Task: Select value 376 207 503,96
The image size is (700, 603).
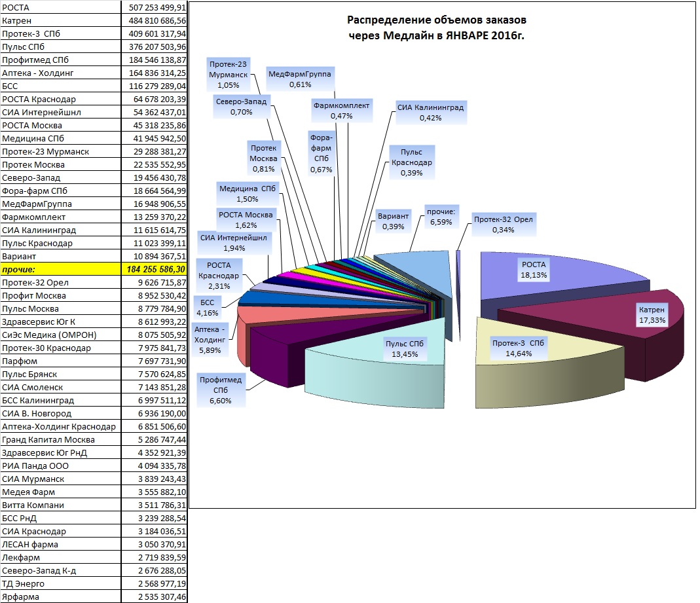Action: click(x=157, y=47)
